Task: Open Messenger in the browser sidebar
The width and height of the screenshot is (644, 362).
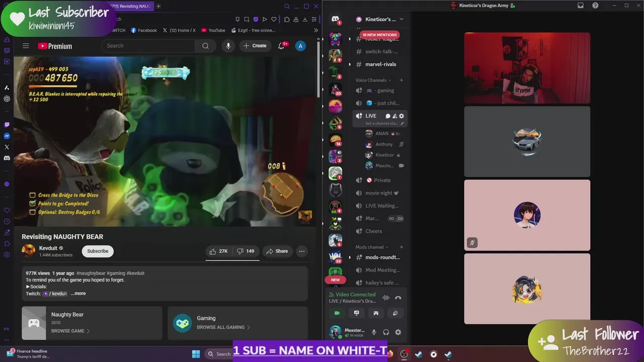Action: coord(7,136)
